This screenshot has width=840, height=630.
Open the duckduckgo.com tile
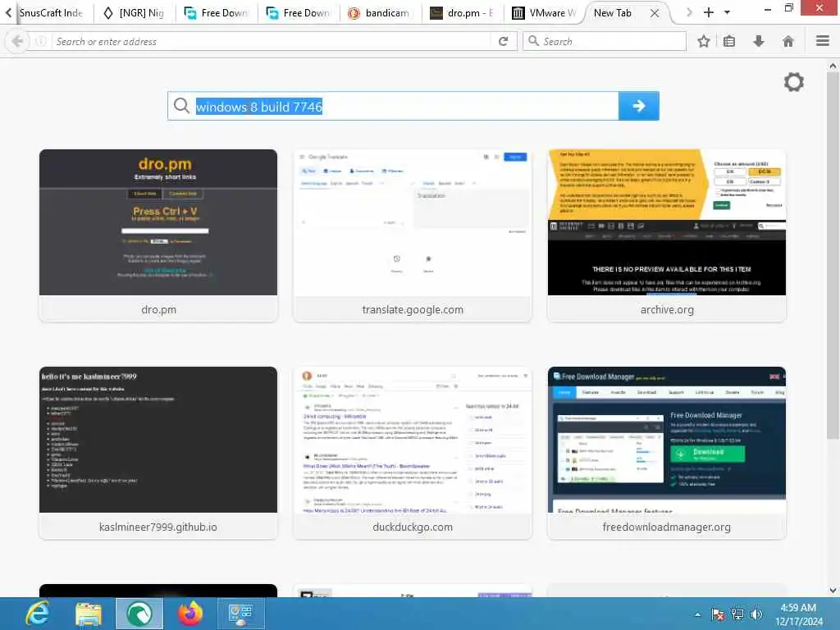[x=413, y=453]
